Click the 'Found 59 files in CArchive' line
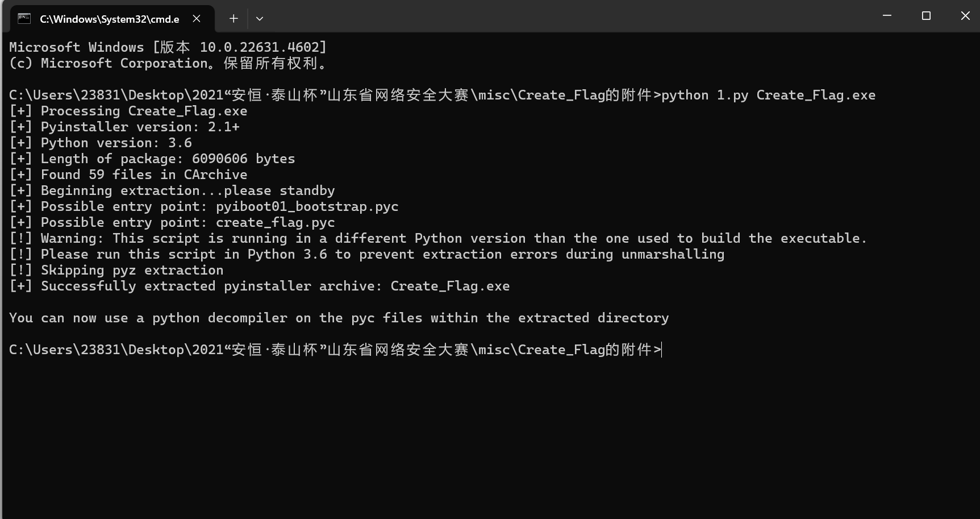 click(x=128, y=175)
